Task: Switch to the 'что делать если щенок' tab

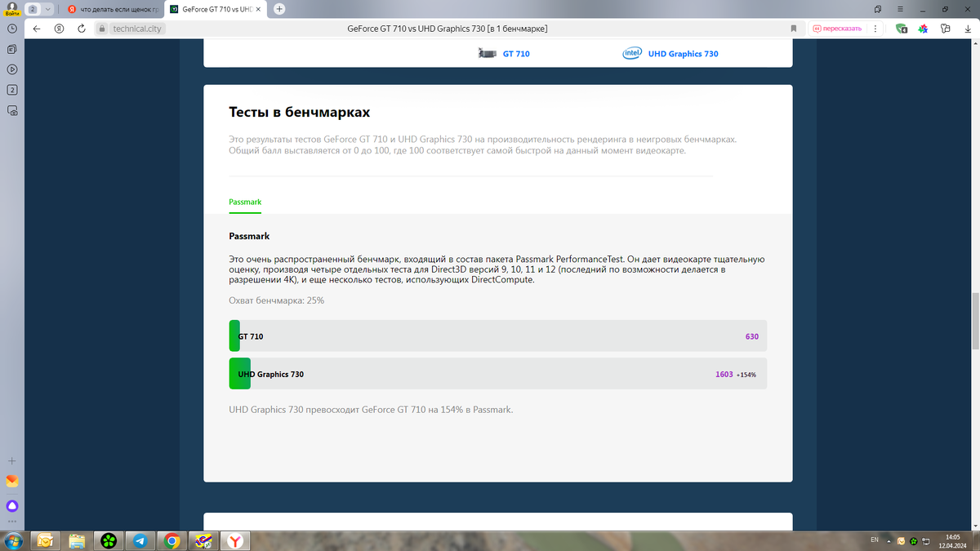Action: (114, 9)
